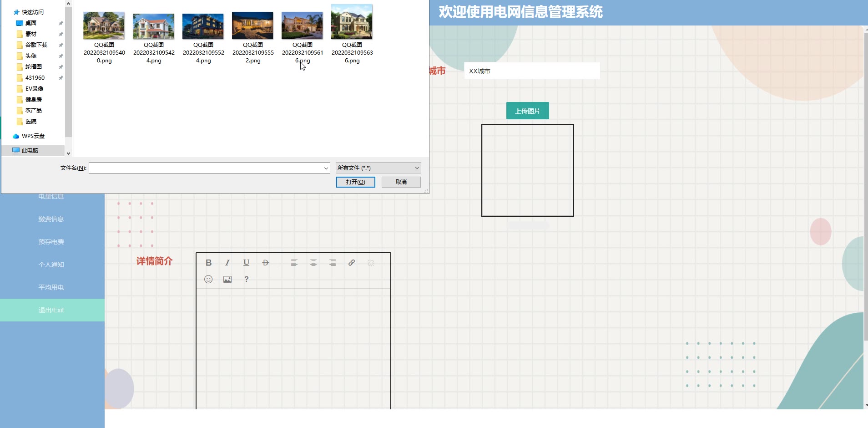Open the EV录像 folder
The width and height of the screenshot is (868, 428).
(35, 89)
